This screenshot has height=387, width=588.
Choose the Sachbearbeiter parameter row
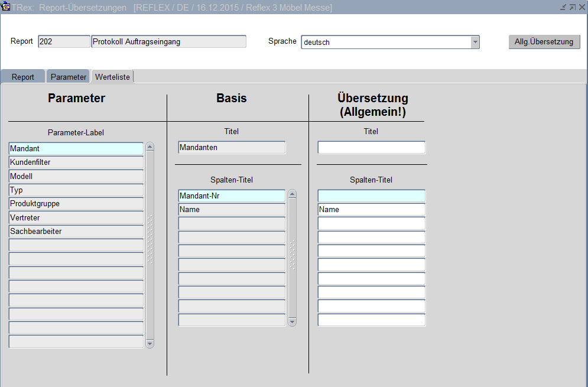point(76,232)
